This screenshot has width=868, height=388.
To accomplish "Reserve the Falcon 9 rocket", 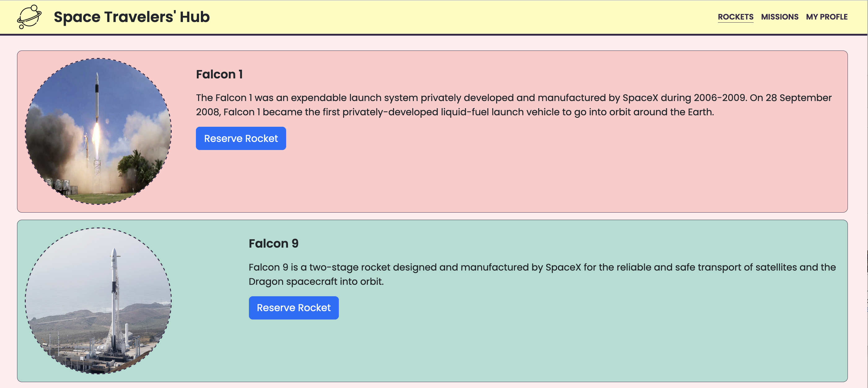I will pyautogui.click(x=294, y=308).
